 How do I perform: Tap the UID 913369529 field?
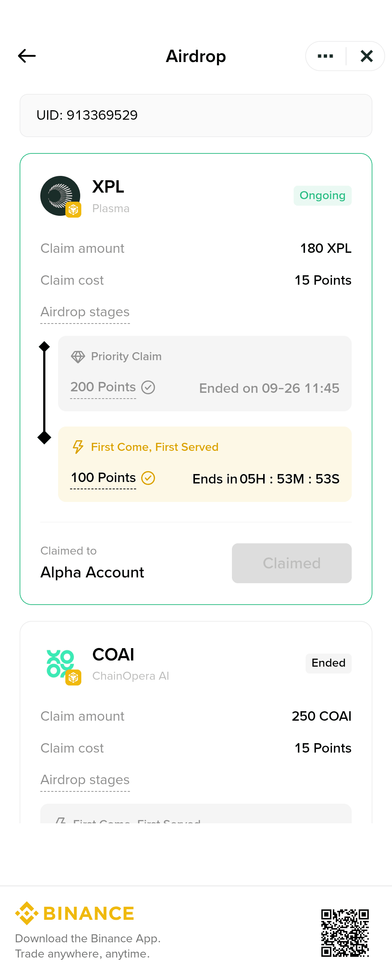[x=196, y=115]
